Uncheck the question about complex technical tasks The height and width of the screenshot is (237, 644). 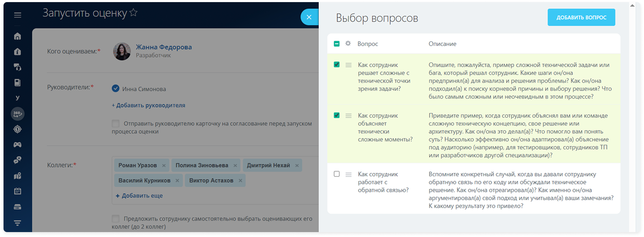[x=337, y=65]
